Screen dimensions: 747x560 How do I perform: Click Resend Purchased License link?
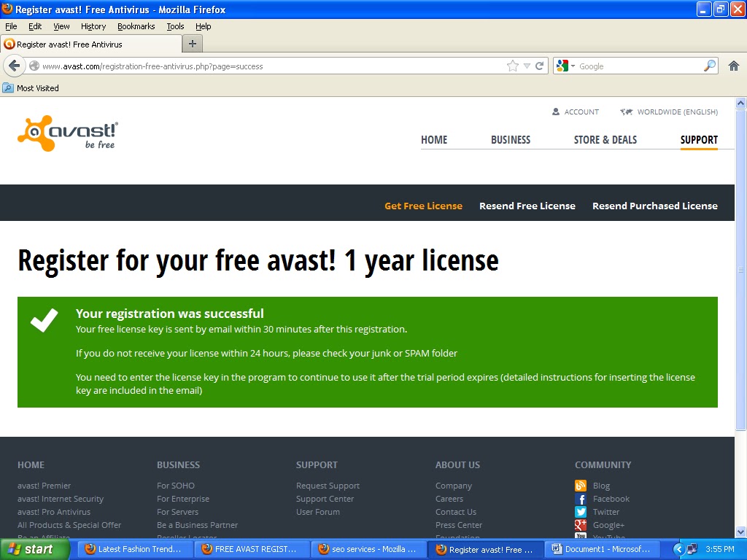tap(655, 206)
